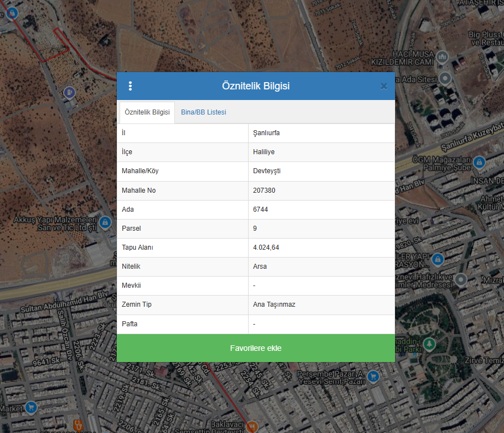This screenshot has height=433, width=504.
Task: Switch to the Bina/BB Listesi tab
Action: point(203,112)
